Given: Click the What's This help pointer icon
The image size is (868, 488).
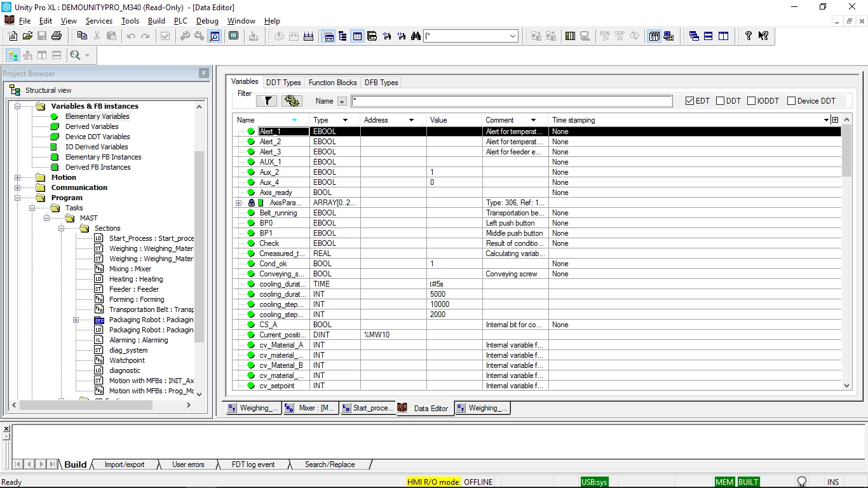Looking at the screenshot, I should 763,36.
